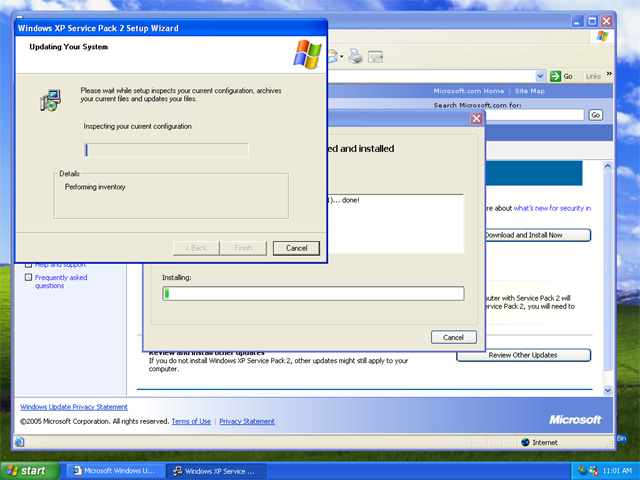Close the Internet Explorer window
Image resolution: width=640 pixels, height=480 pixels.
607,21
